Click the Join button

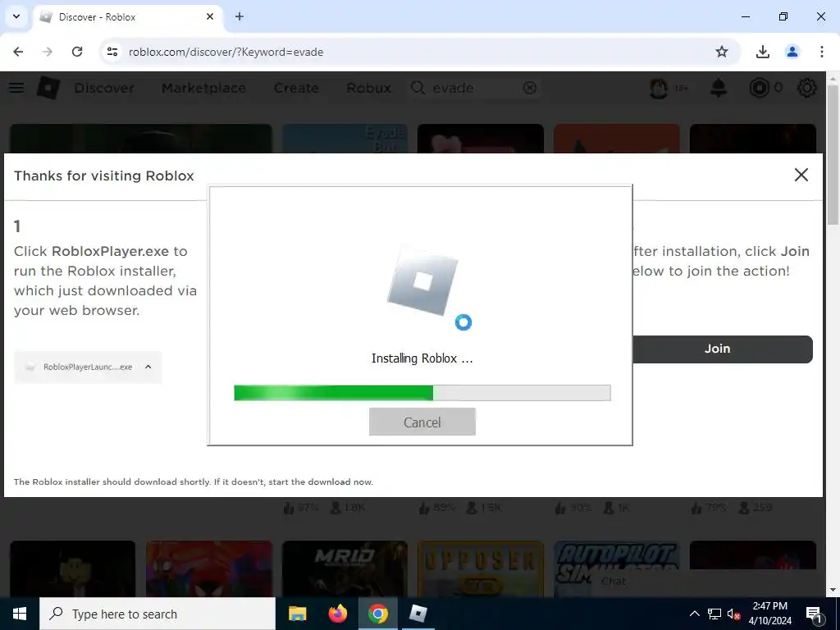point(722,349)
